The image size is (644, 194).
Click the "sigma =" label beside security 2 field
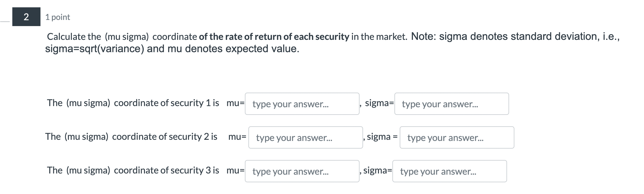[x=381, y=137]
